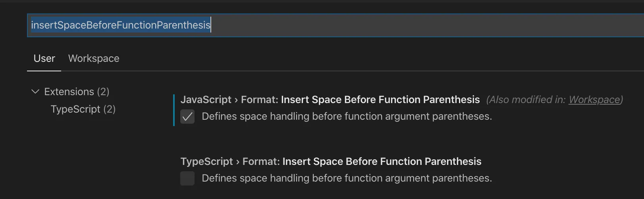
Task: Click the word 'JavaScript' in the first setting header
Action: click(x=206, y=99)
